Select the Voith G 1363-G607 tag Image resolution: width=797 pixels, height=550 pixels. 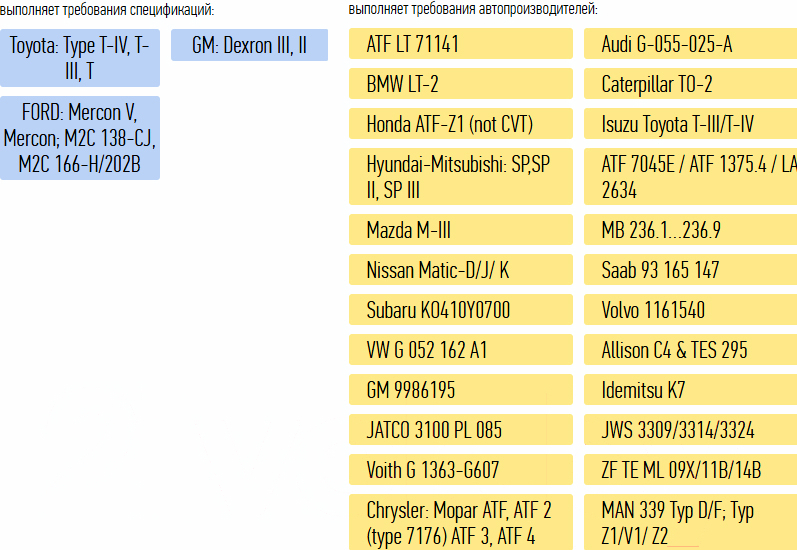point(461,470)
